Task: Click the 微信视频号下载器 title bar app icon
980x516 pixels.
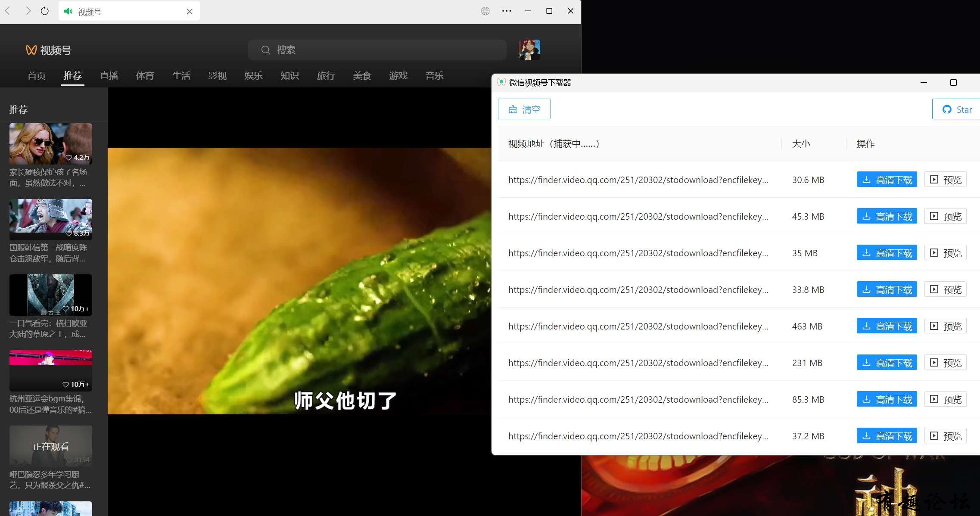Action: click(501, 82)
